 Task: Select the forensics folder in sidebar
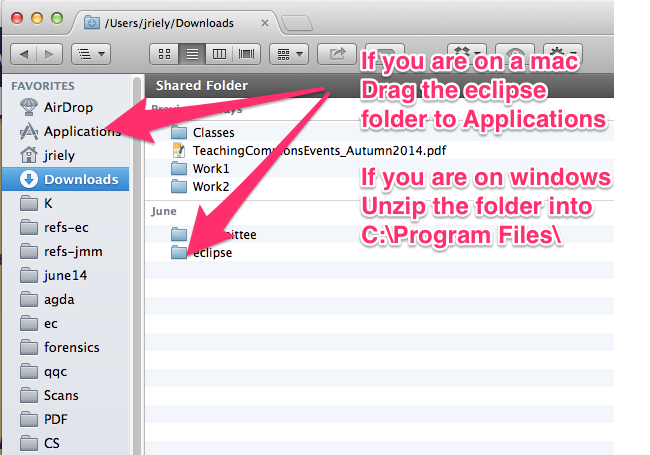[74, 348]
